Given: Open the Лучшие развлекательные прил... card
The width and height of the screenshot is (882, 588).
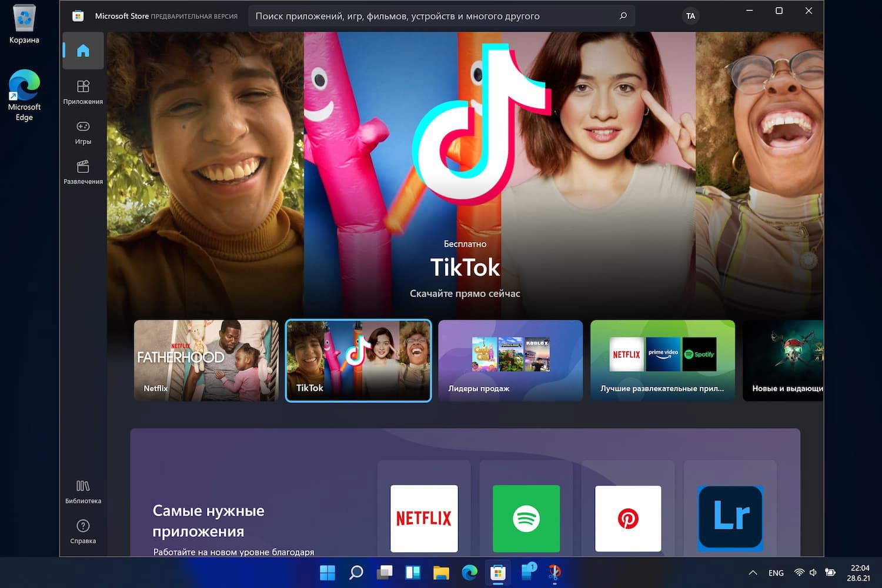Looking at the screenshot, I should point(663,360).
